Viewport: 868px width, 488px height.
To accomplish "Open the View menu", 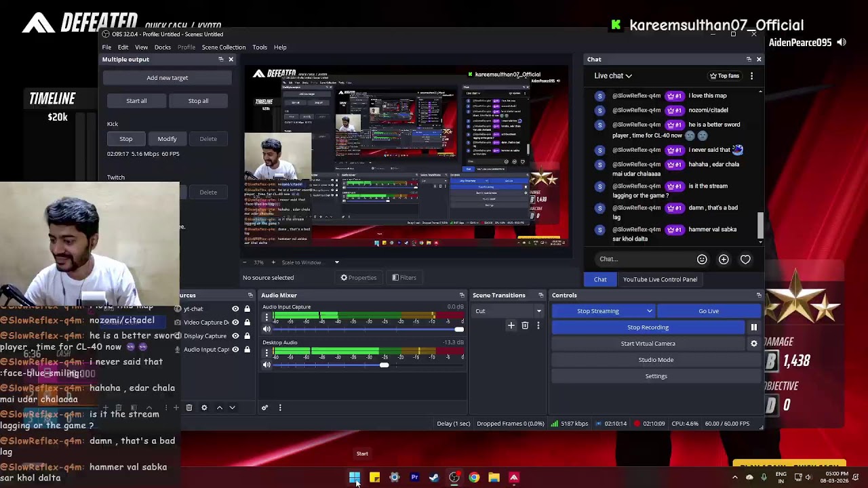I will click(x=141, y=47).
